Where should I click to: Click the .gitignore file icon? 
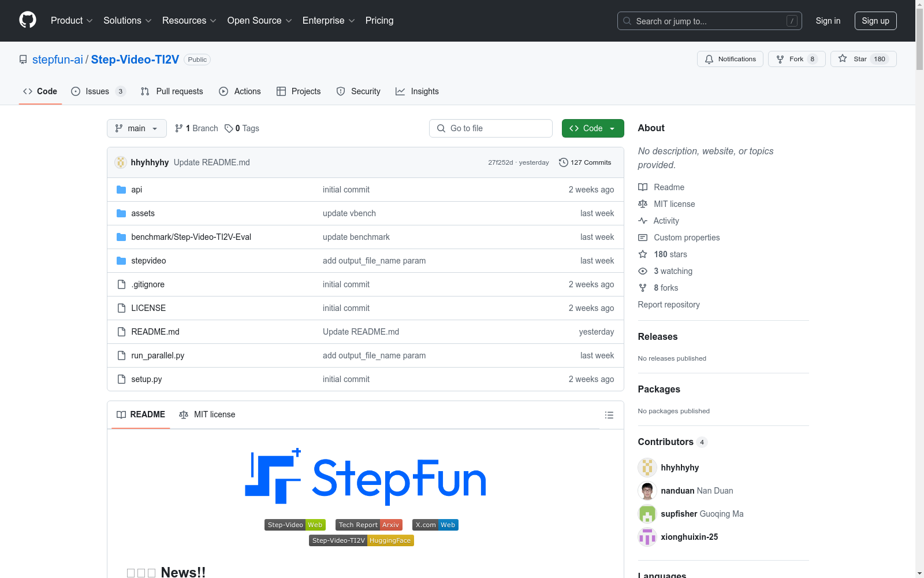pos(121,284)
